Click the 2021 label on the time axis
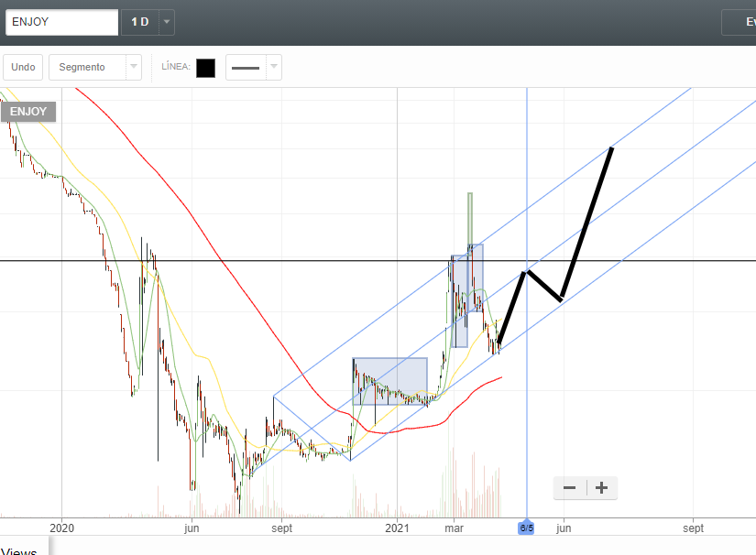 coord(398,528)
